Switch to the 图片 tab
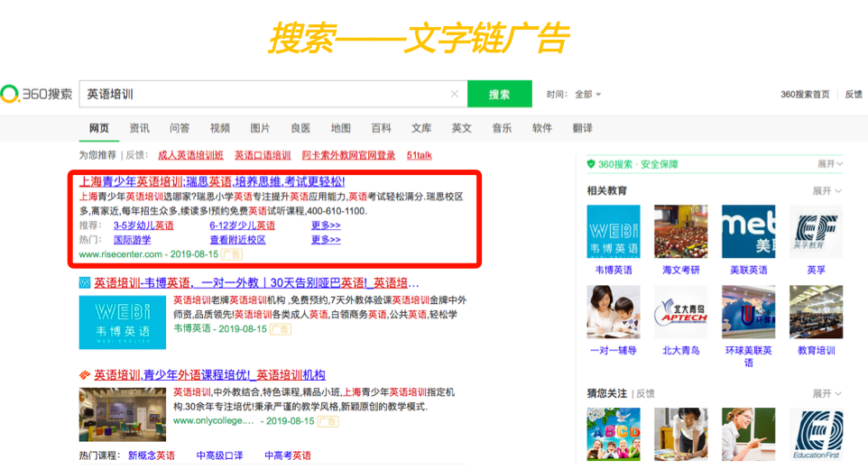Screen dimensions: 868x469 [260, 128]
